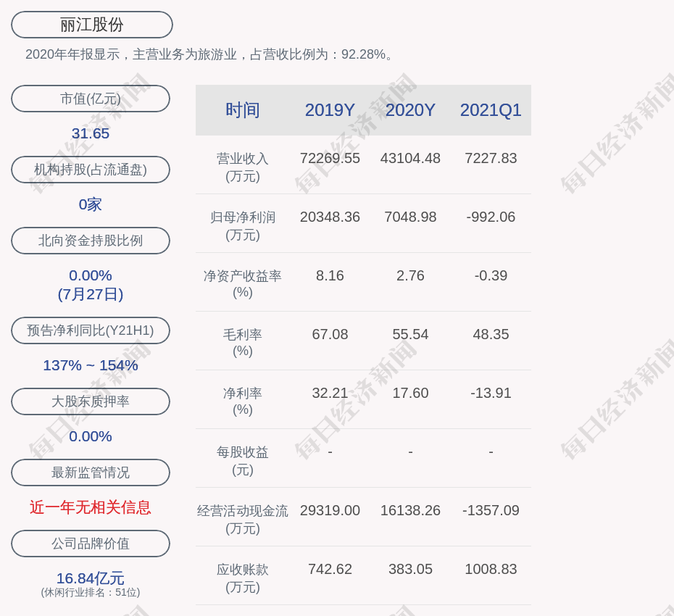Click net profit value 20348.36
This screenshot has height=616, width=674.
pyautogui.click(x=330, y=217)
